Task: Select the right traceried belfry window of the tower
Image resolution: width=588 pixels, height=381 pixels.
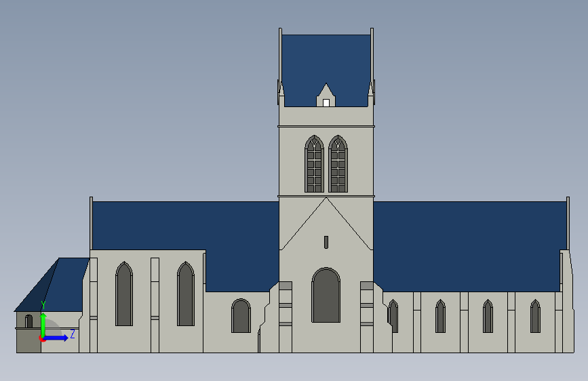Action: (338, 164)
